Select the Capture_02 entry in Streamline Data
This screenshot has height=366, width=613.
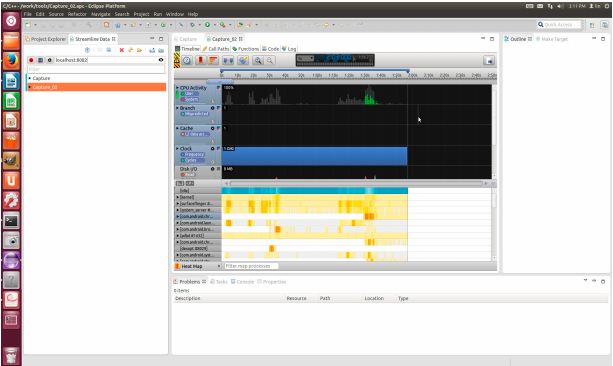(x=96, y=87)
